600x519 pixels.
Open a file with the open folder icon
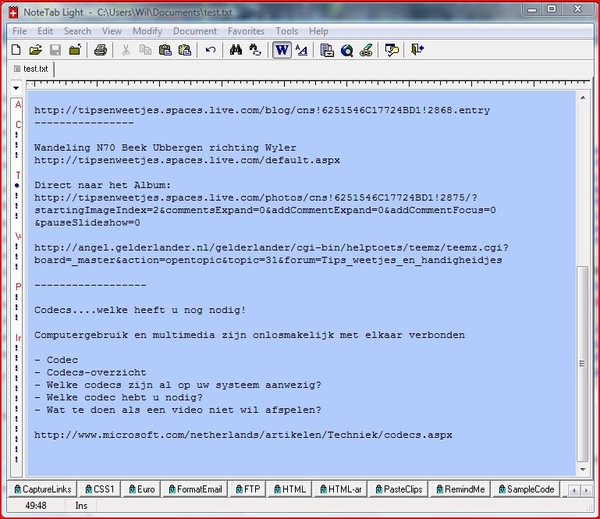pos(36,50)
